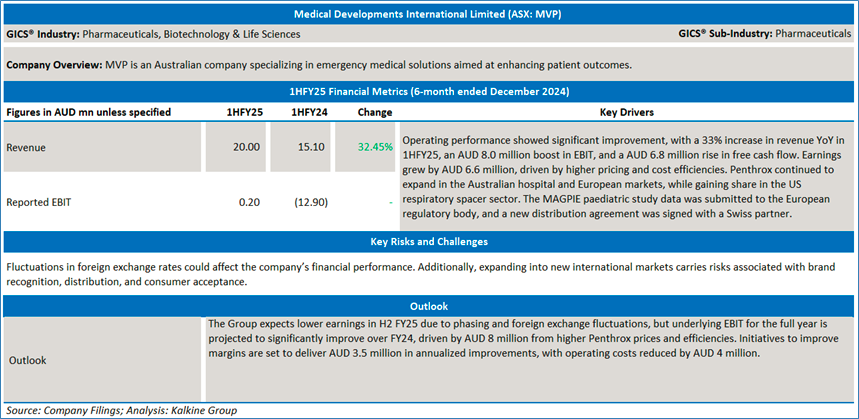The width and height of the screenshot is (859, 419).
Task: Click the 'Source: Company Filings; Analysis: Kalkine Group' footer
Action: tap(122, 410)
